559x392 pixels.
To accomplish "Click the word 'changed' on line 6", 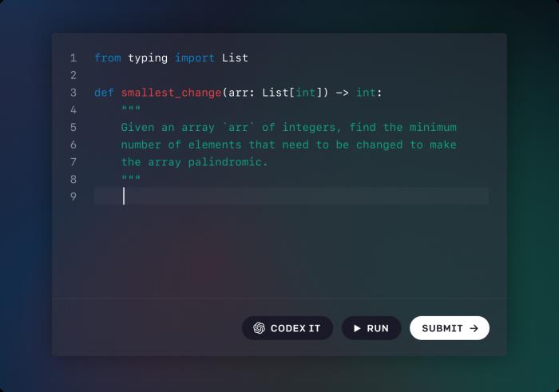I will coord(379,145).
